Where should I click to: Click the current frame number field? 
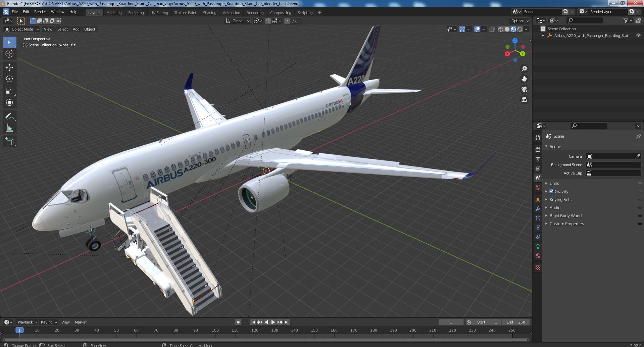pyautogui.click(x=451, y=322)
